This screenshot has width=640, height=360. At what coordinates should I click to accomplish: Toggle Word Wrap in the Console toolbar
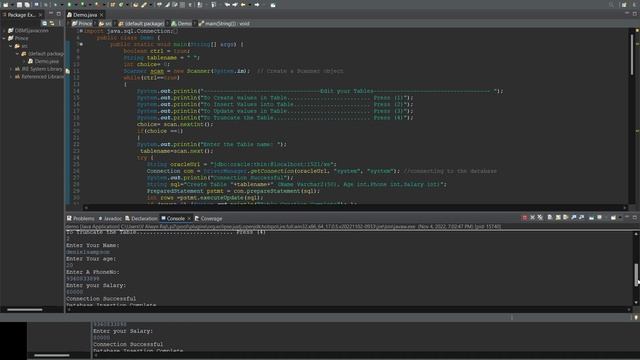pyautogui.click(x=565, y=218)
